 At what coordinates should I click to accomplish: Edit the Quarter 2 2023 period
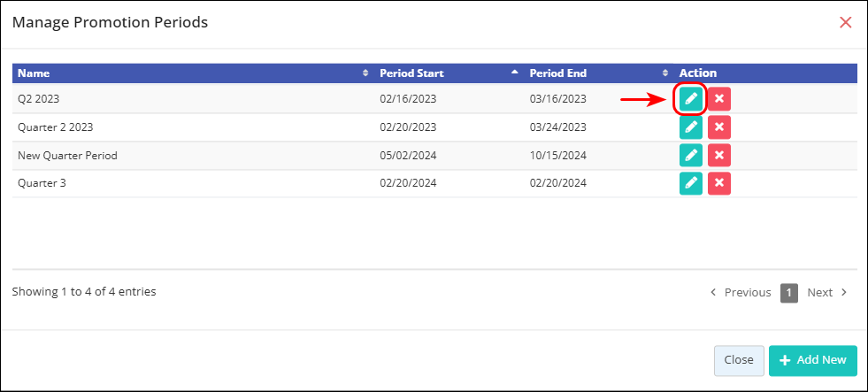[x=691, y=127]
